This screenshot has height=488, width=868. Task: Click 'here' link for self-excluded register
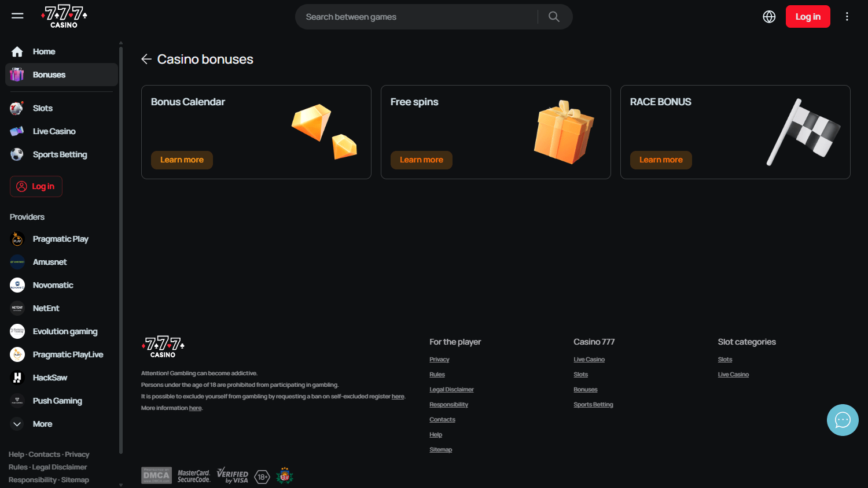click(398, 397)
